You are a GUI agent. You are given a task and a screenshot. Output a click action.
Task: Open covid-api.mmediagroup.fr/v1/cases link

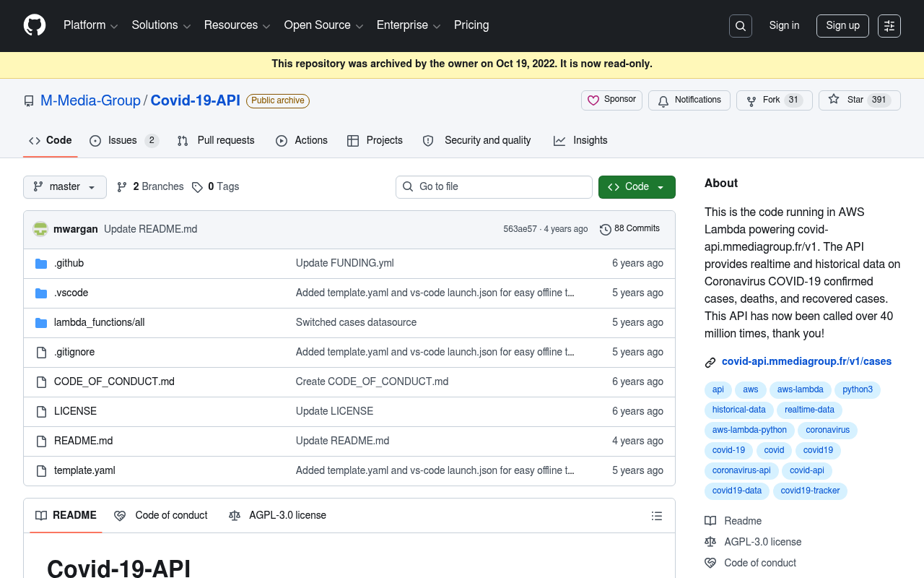pos(806,362)
